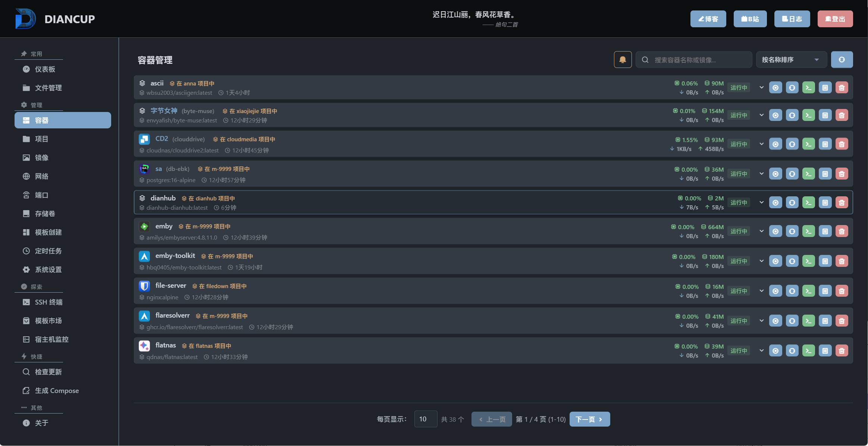The height and width of the screenshot is (446, 868).
Task: Click the notification bell icon
Action: 623,60
